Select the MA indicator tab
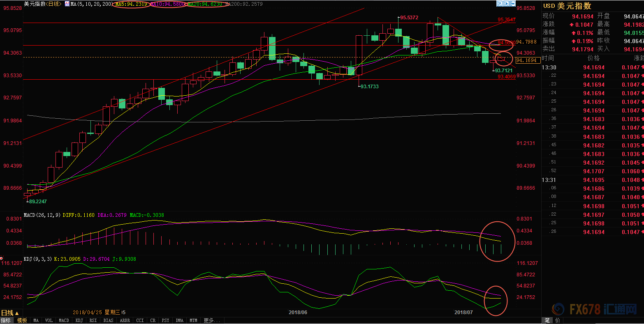 pos(36,320)
